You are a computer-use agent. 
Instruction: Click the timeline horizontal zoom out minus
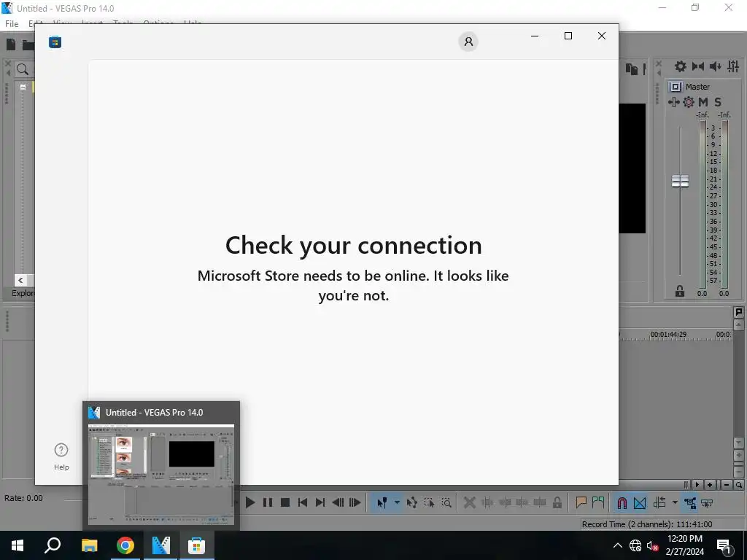coord(727,485)
